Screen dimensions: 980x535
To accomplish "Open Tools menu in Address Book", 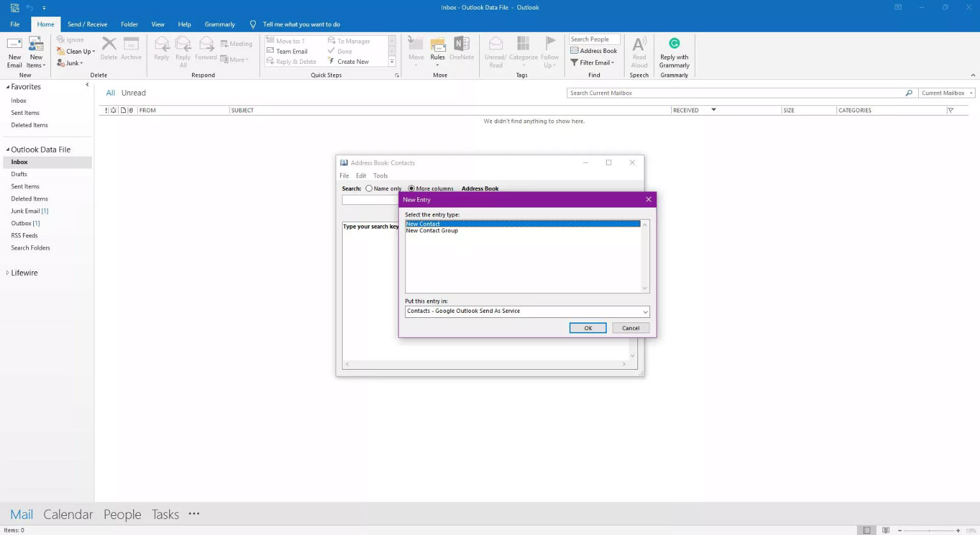I will (x=380, y=176).
